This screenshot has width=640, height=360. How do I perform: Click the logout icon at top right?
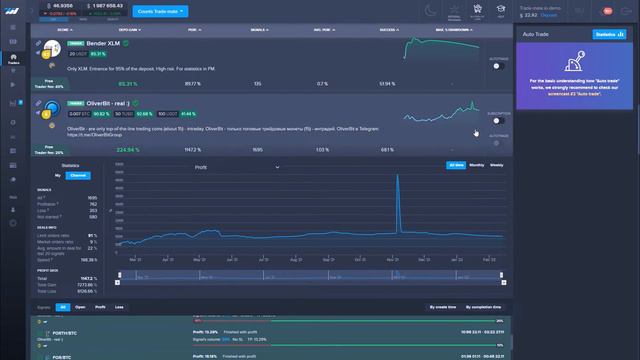pos(627,11)
